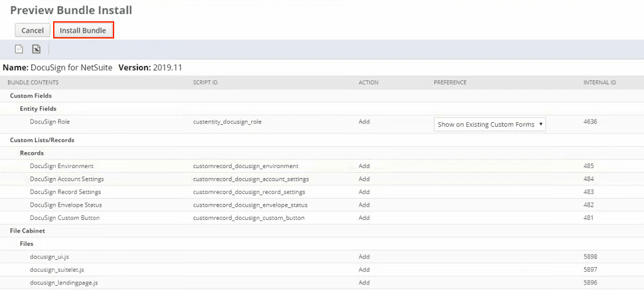644x291 pixels.
Task: Click the Preview Bundle Install page title
Action: click(71, 10)
